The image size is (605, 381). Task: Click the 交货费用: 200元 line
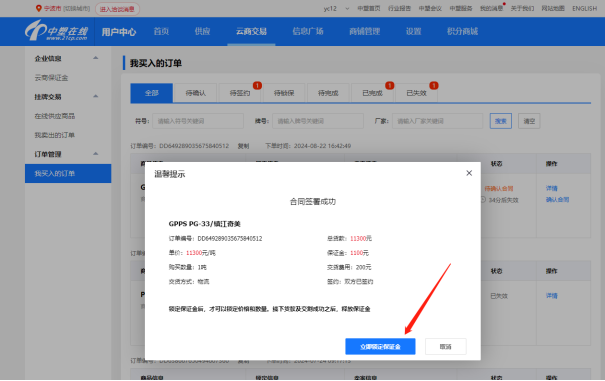[349, 267]
